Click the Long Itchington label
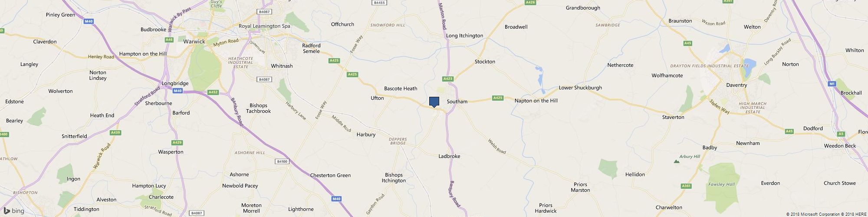The width and height of the screenshot is (868, 217). pyautogui.click(x=464, y=36)
